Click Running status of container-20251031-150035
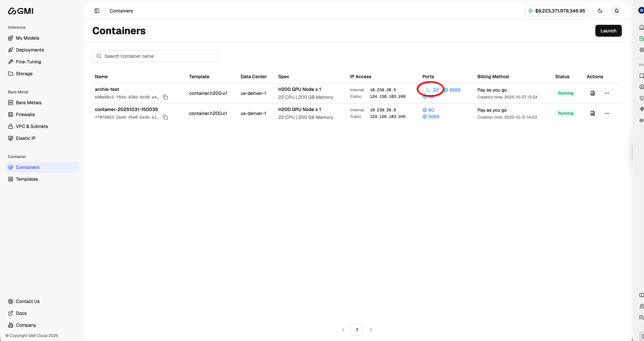644x341 pixels. coord(566,113)
